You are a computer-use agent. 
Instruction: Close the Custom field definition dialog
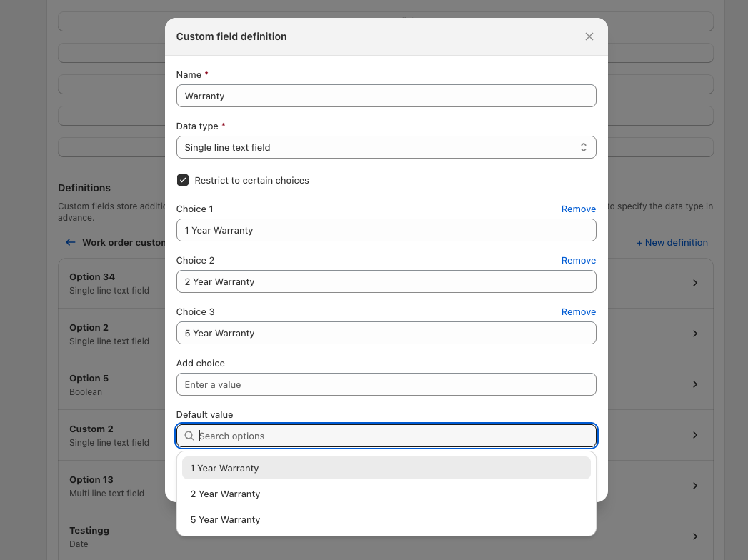click(x=589, y=36)
